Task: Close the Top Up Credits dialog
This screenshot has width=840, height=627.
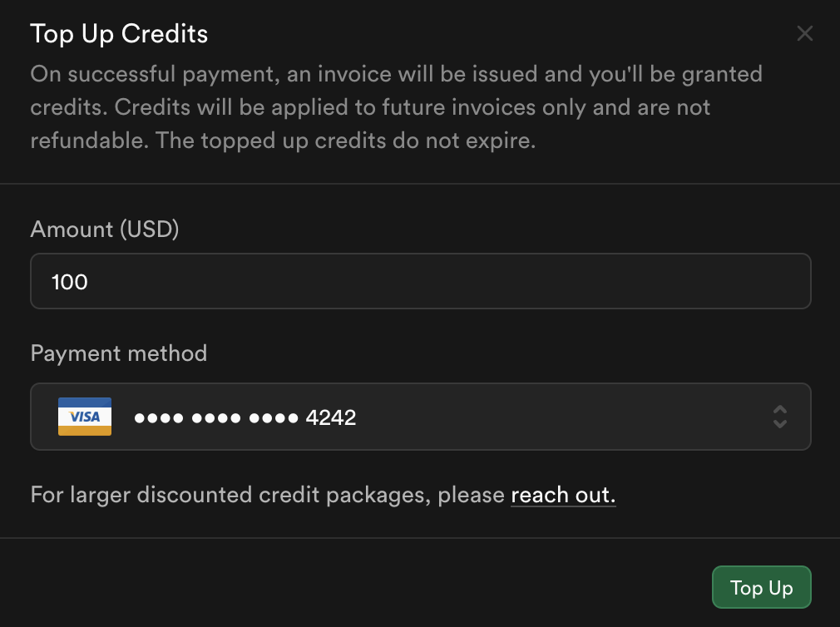Action: pos(804,33)
